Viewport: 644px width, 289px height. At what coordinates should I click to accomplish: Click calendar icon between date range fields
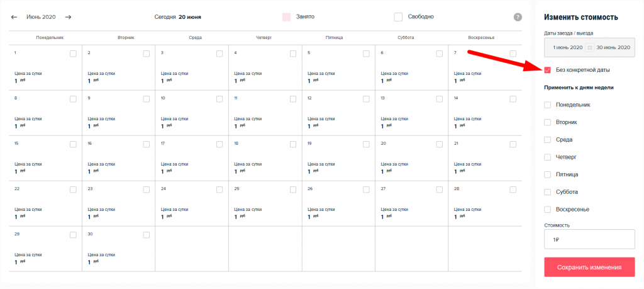click(x=589, y=48)
